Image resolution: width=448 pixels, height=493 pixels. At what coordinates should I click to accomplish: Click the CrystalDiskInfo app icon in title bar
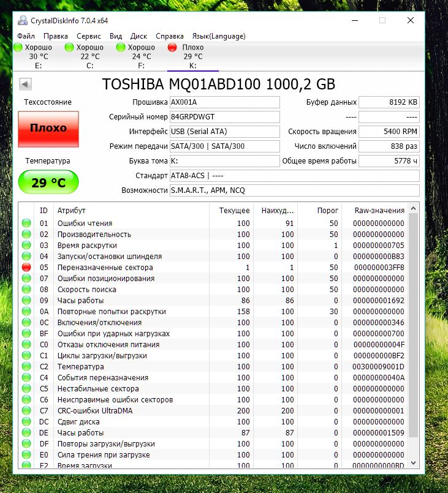point(23,20)
